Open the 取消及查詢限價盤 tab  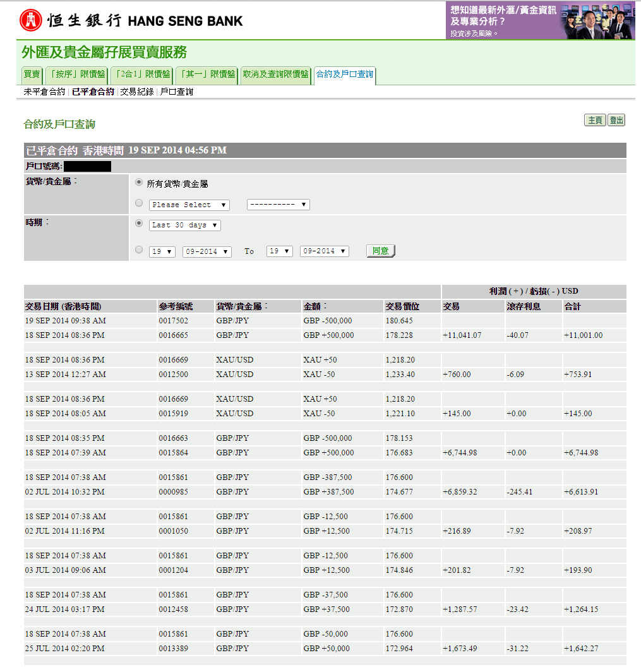[x=276, y=75]
